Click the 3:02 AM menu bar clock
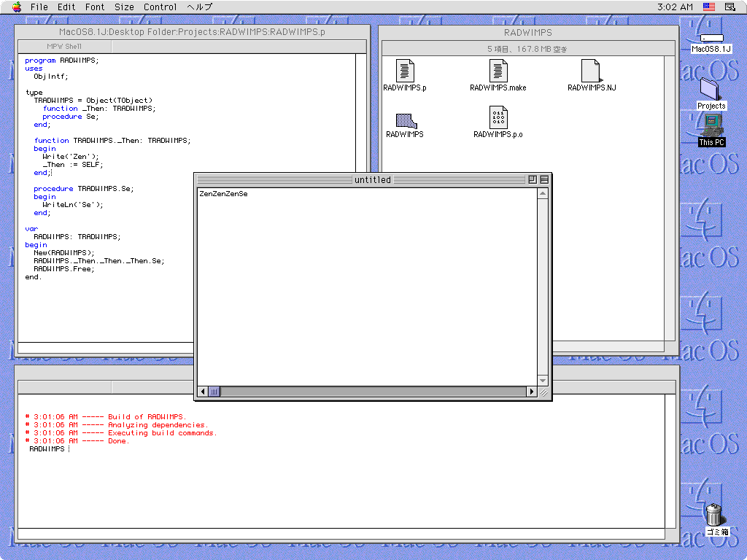Viewport: 747px width, 560px height. click(675, 7)
